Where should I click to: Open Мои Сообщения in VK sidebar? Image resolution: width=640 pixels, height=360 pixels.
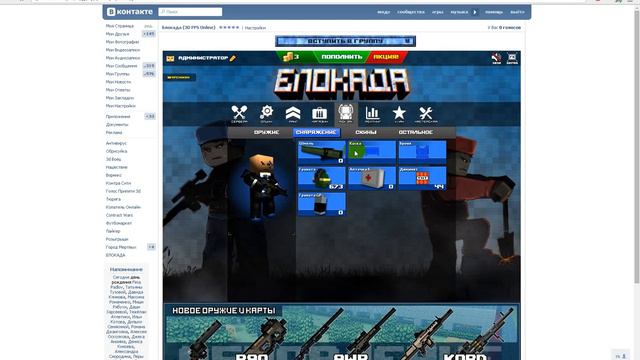pos(122,66)
